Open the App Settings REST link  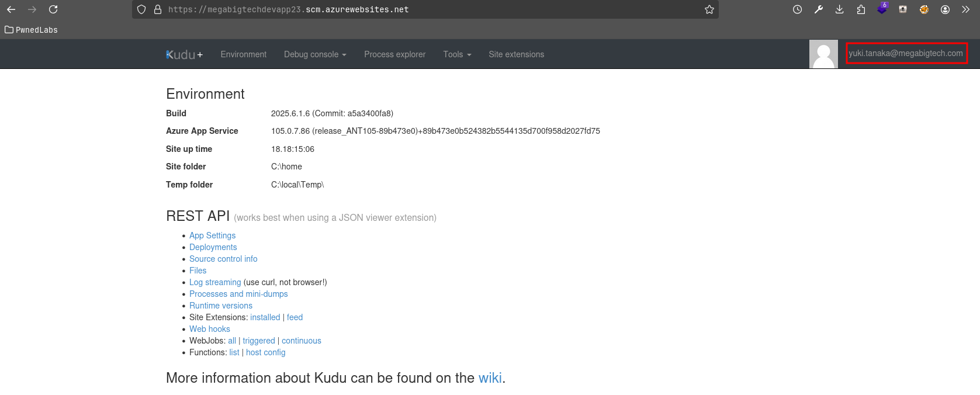tap(212, 235)
